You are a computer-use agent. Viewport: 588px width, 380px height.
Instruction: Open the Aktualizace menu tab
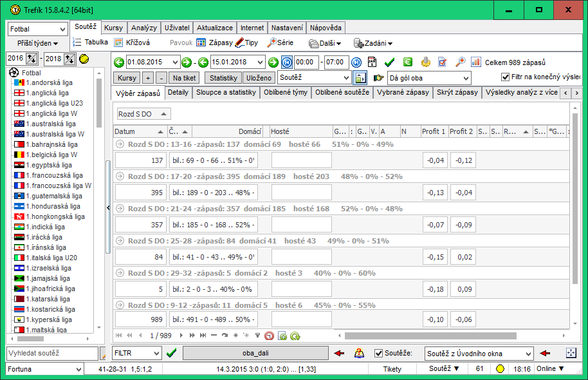pyautogui.click(x=214, y=28)
